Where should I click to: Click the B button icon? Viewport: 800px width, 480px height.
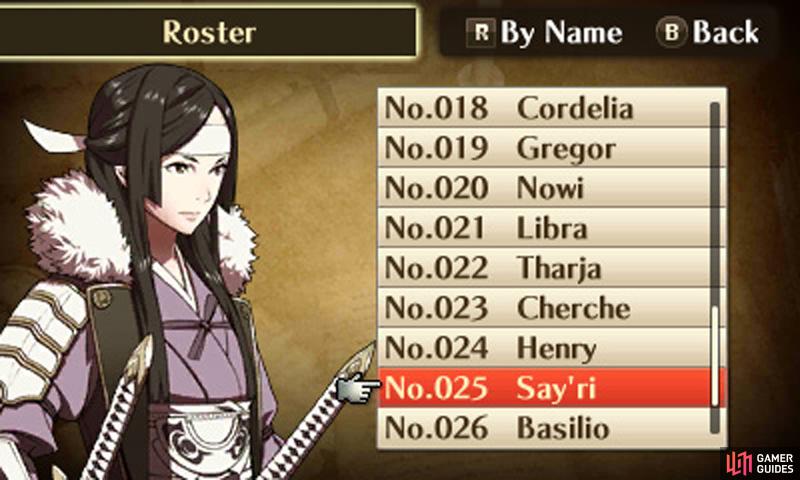click(671, 33)
